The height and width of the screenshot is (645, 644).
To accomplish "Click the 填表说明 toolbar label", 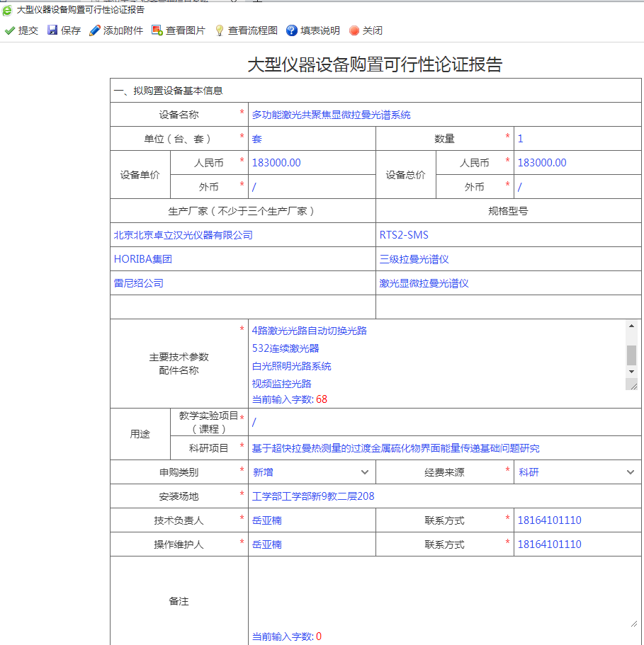I will (x=320, y=30).
